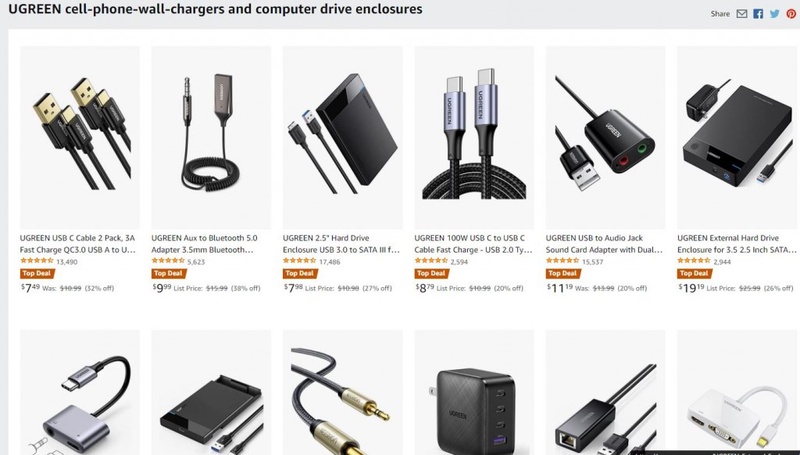Open Aux to Bluetooth 5.0 Adapter image
The image size is (800, 455).
(211, 137)
